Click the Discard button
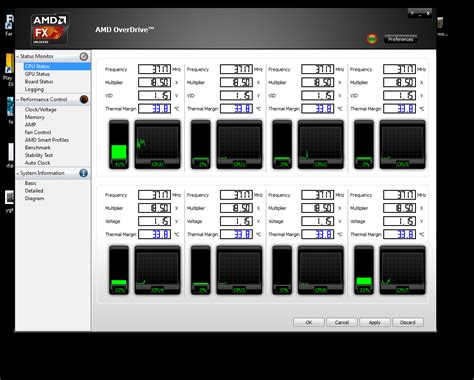 click(x=408, y=322)
